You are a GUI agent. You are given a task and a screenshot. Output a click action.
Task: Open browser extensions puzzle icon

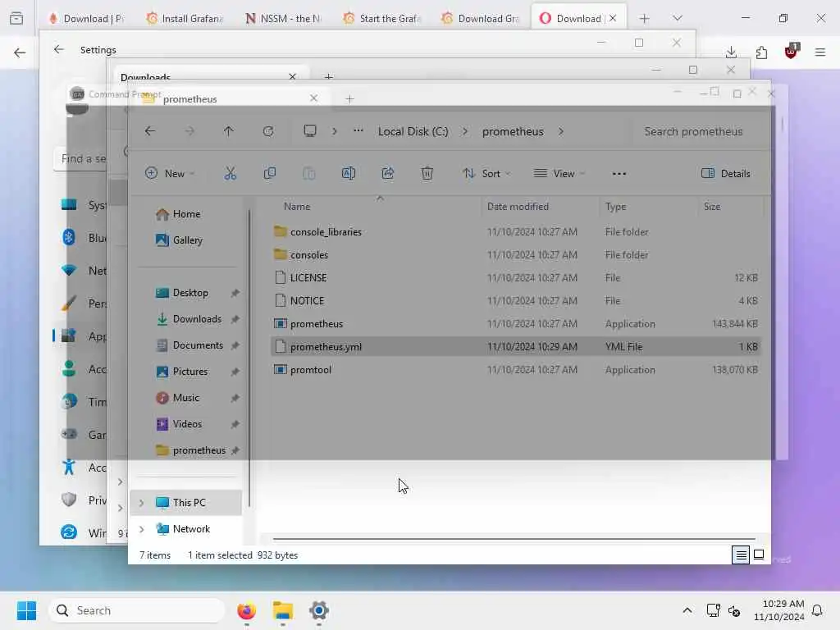coord(761,52)
